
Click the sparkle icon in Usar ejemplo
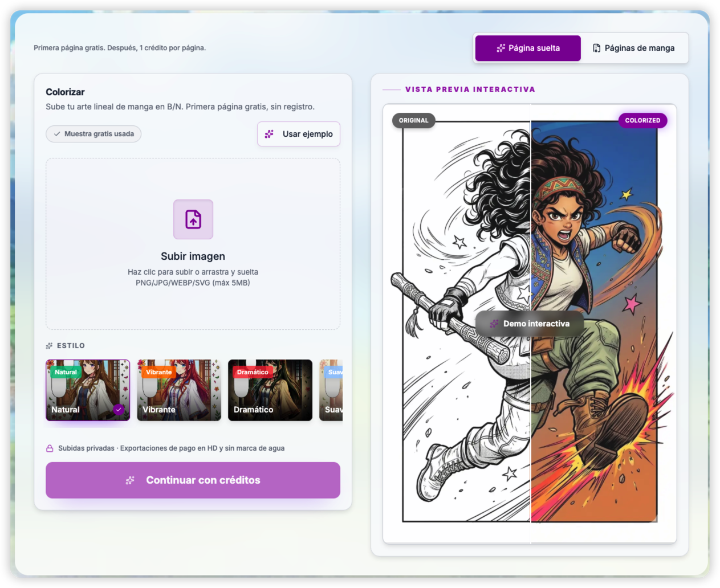point(269,134)
